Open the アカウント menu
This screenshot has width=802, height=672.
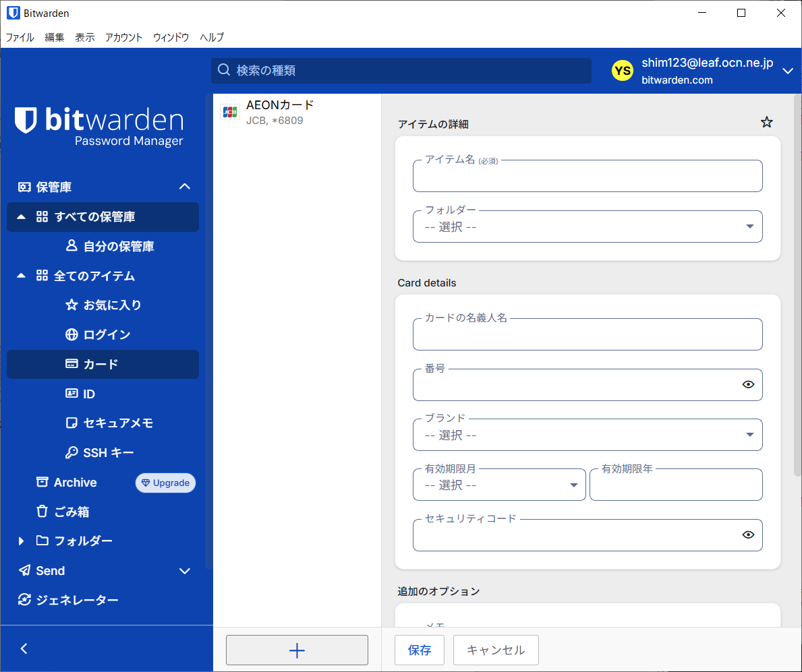click(123, 38)
